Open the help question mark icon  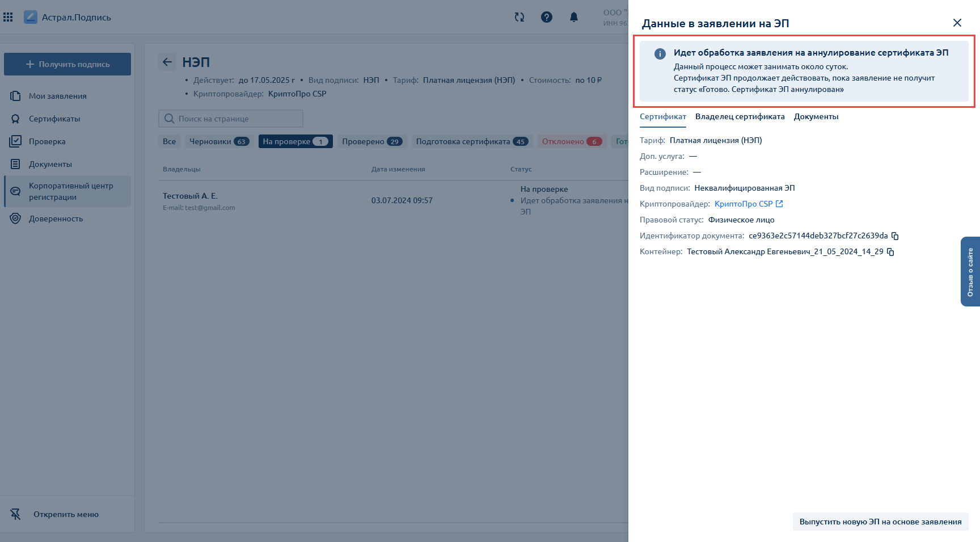[x=547, y=17]
